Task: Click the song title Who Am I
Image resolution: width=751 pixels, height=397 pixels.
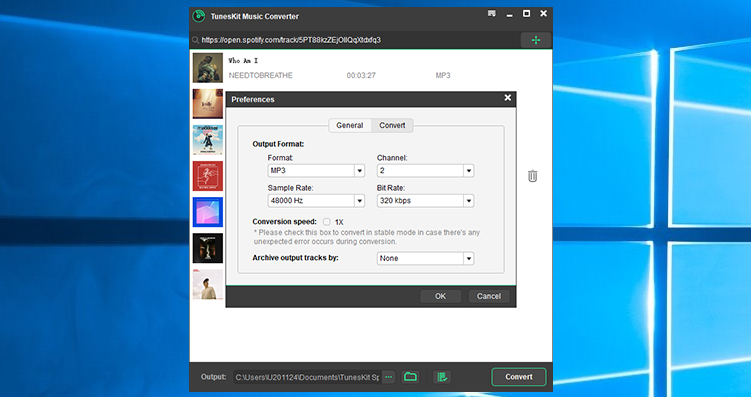Action: 243,61
